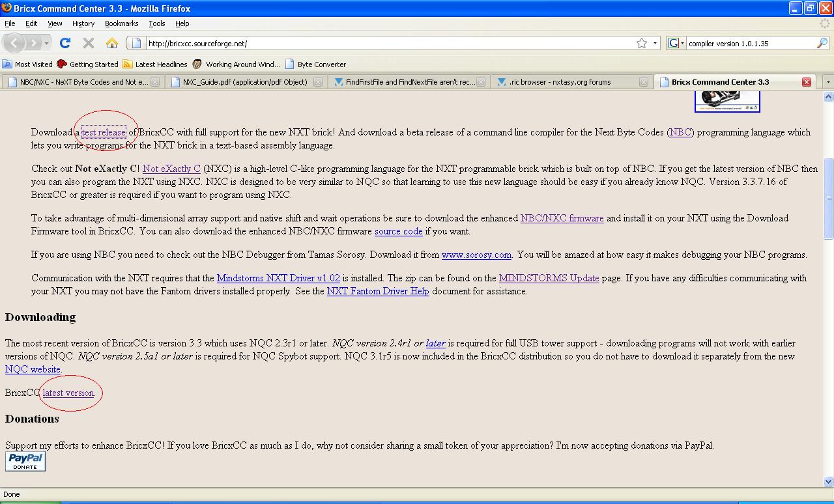Open the Tools menu
The height and width of the screenshot is (504, 834).
pyautogui.click(x=157, y=23)
